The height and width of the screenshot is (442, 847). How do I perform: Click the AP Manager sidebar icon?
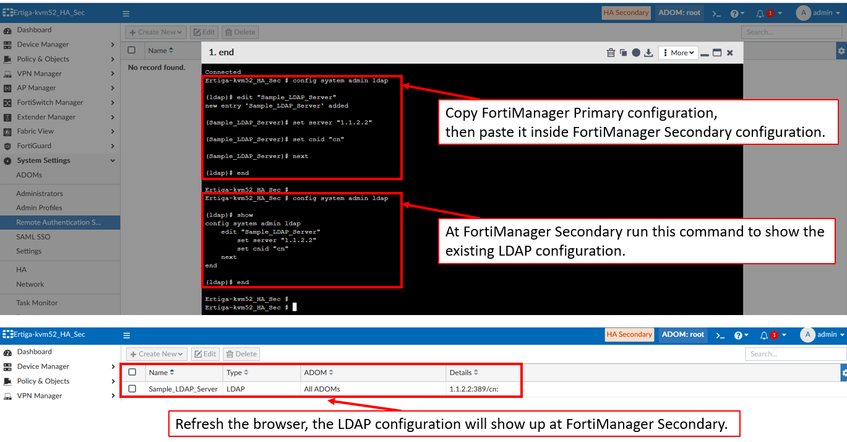point(8,88)
